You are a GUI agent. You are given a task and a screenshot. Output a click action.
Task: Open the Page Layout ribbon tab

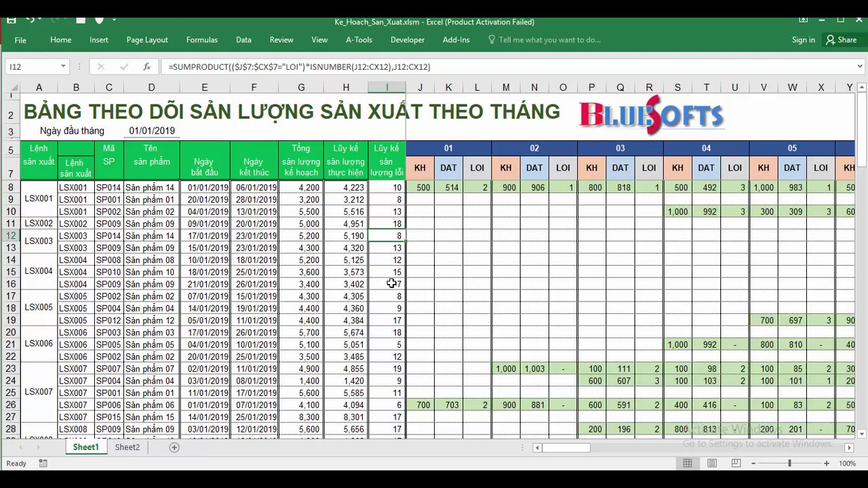[147, 40]
